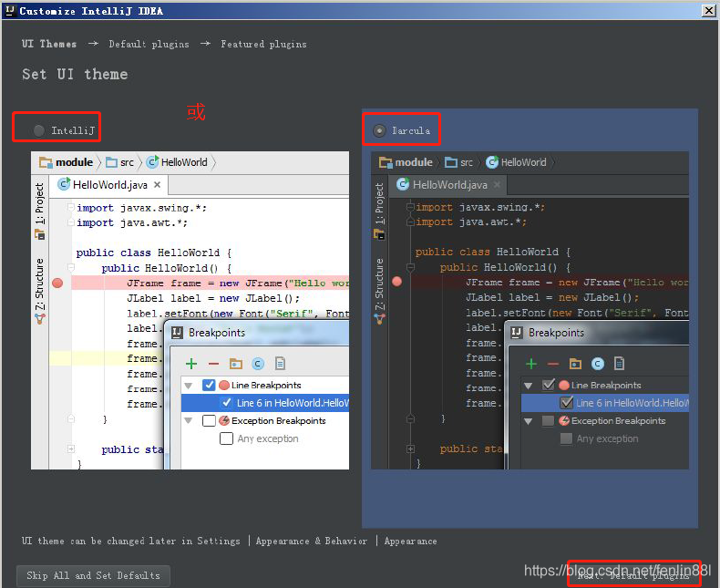Click the Darcula dark theme preview image
This screenshot has width=720, height=588.
click(x=530, y=311)
